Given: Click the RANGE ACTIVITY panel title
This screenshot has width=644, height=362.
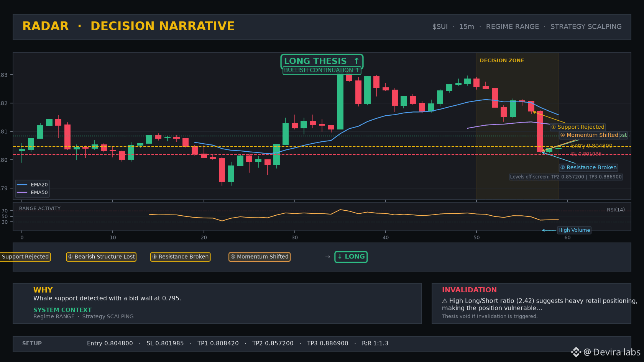Looking at the screenshot, I should [x=40, y=208].
